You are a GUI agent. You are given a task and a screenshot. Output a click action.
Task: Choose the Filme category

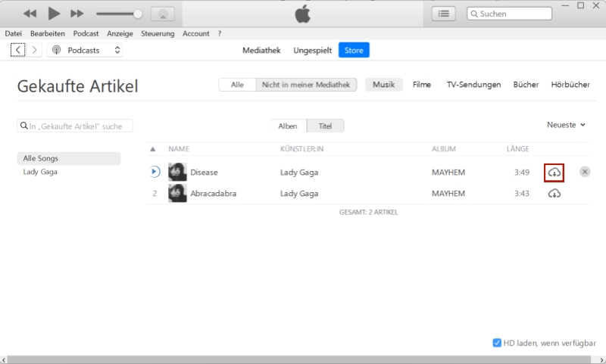click(422, 85)
